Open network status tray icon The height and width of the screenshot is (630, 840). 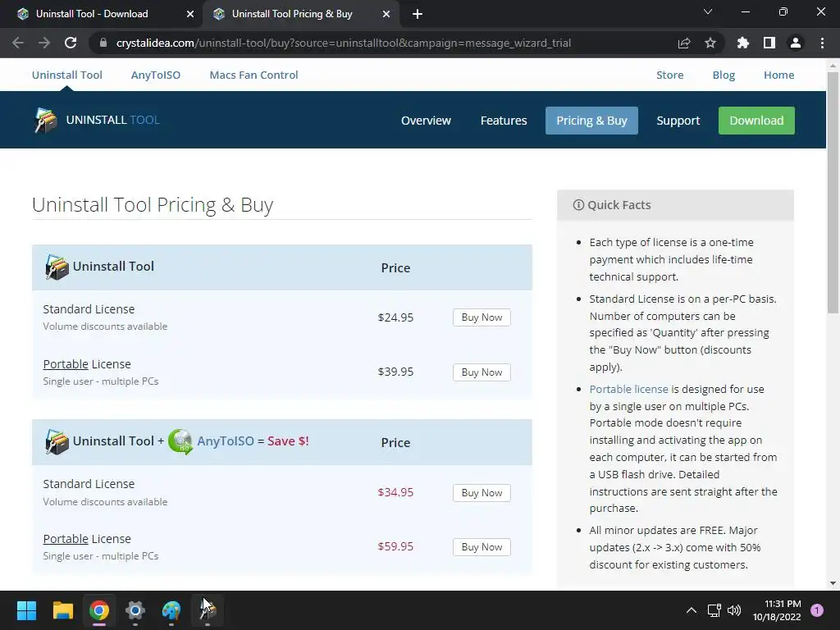(x=714, y=610)
